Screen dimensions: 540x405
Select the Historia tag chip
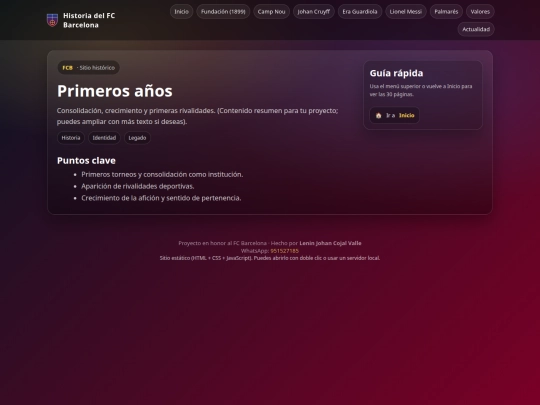[71, 138]
